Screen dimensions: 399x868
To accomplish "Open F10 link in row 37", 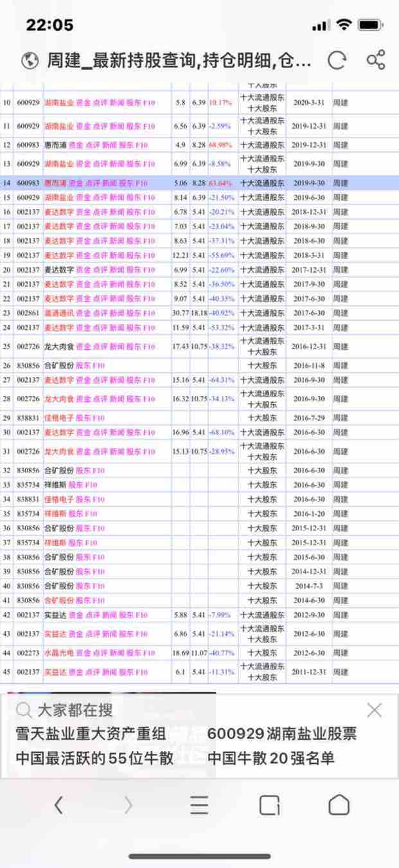I will [x=91, y=543].
